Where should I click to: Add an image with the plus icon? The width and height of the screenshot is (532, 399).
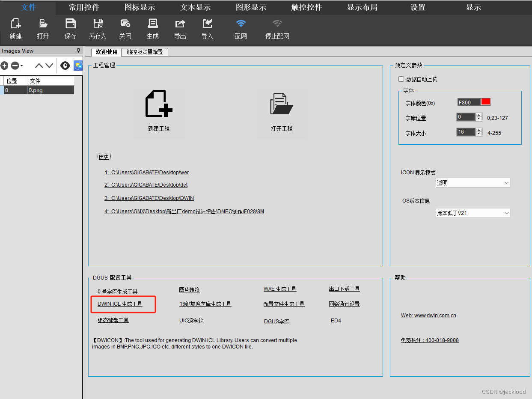[5, 66]
